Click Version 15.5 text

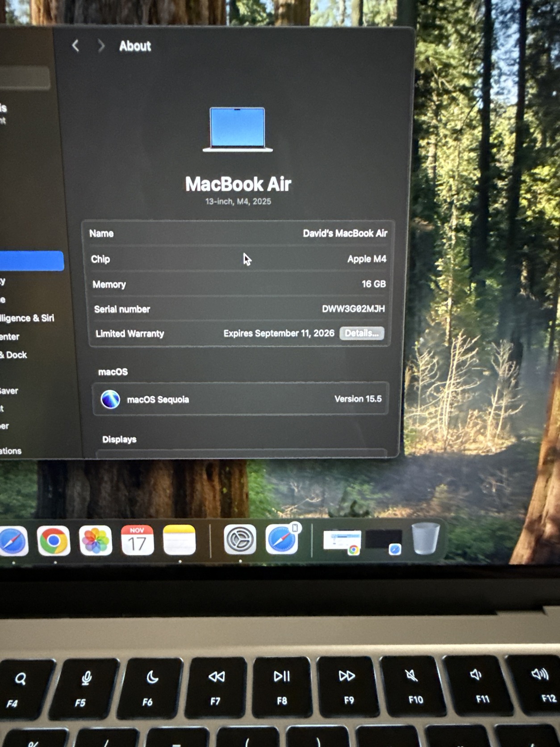point(358,399)
